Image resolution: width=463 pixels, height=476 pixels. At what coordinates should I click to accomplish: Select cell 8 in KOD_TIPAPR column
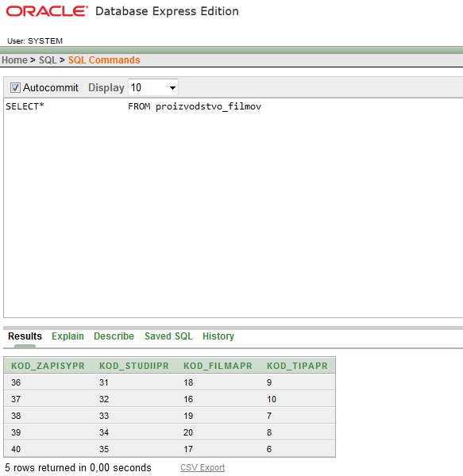tap(269, 432)
